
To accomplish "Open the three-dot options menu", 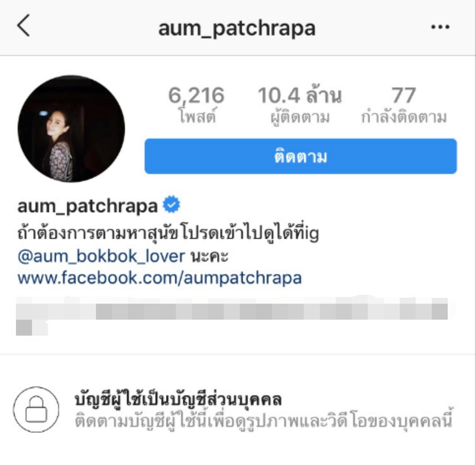I will tap(440, 27).
